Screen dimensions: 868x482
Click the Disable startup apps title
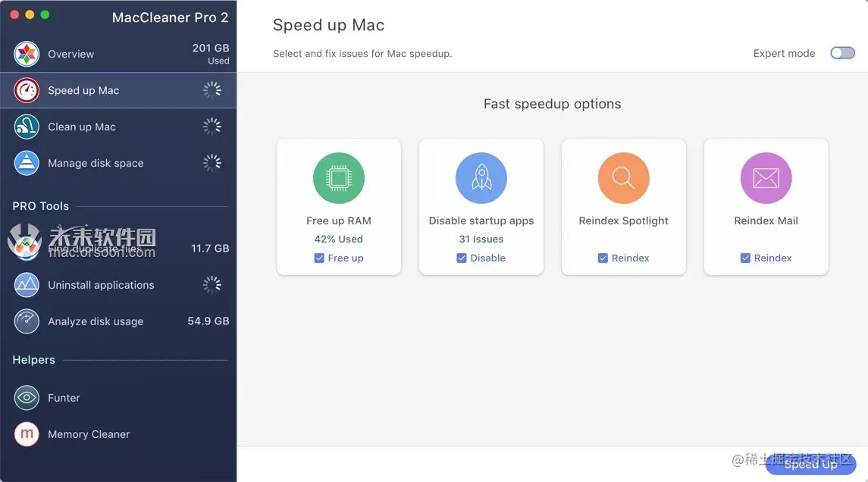(x=481, y=221)
